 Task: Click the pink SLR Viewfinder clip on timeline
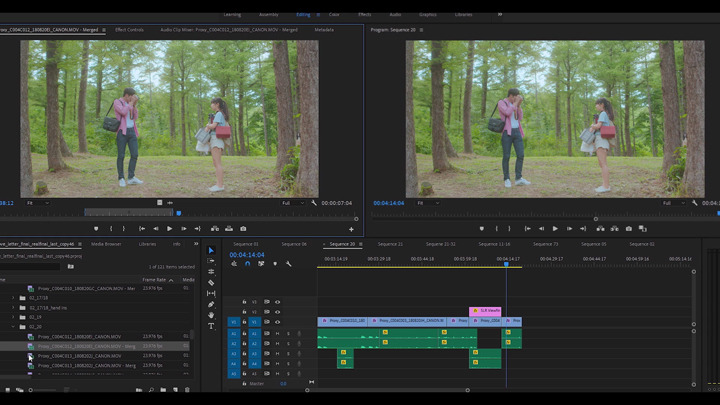pos(485,311)
